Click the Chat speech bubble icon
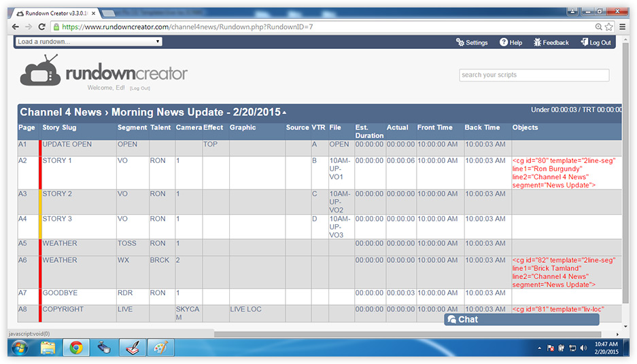The width and height of the screenshot is (637, 364). point(451,319)
